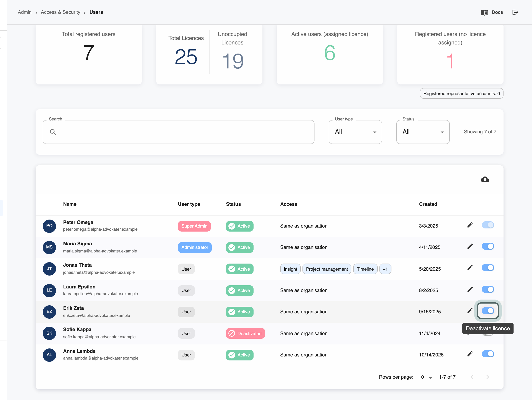Toggle Maria Sigma's licence switch
532x400 pixels.
click(488, 246)
